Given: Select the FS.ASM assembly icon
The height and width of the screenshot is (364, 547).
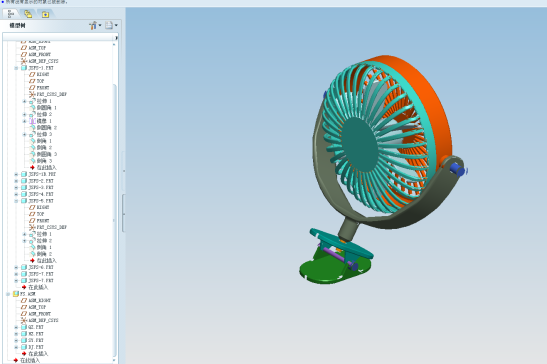Looking at the screenshot, I should (x=16, y=294).
